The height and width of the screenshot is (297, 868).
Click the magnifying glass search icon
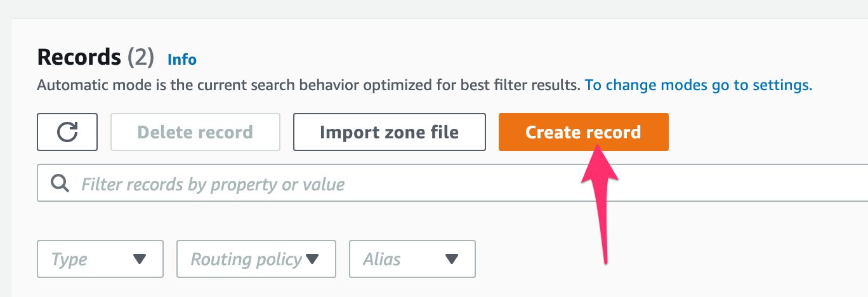pyautogui.click(x=60, y=184)
